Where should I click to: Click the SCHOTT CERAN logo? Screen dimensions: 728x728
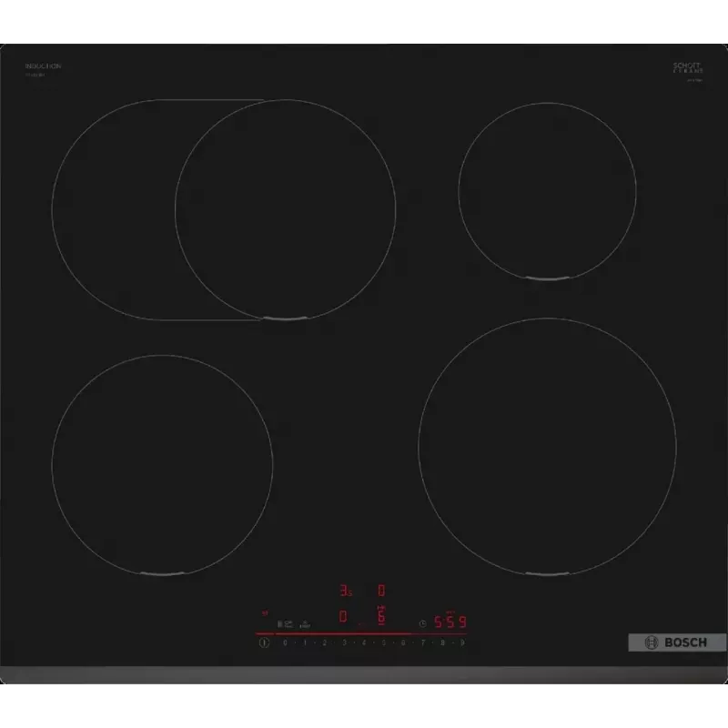tap(688, 67)
